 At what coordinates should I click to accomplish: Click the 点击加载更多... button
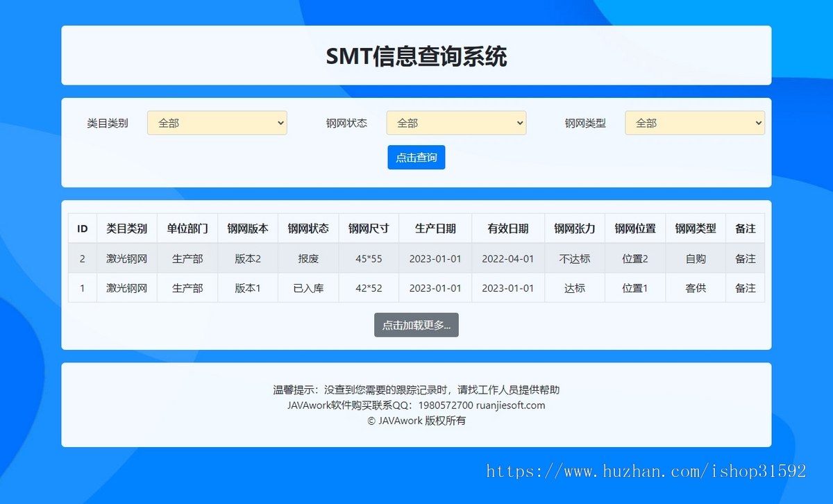[x=416, y=325]
